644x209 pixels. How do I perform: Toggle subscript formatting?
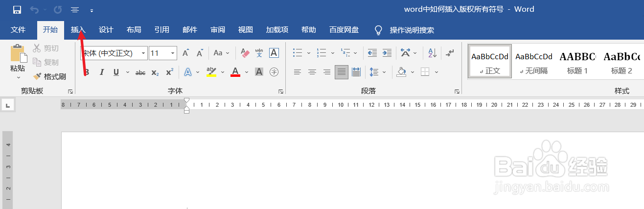[x=155, y=72]
